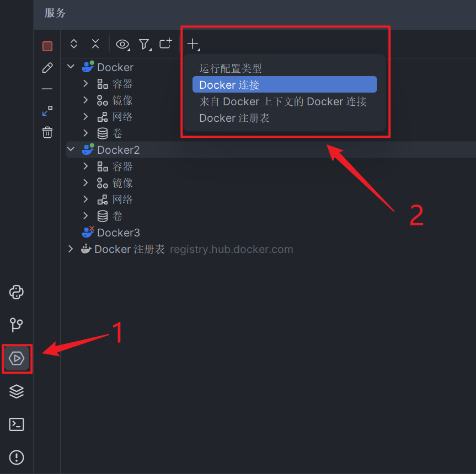Screen dimensions: 476x474
Task: Click 卷 label under Docker2
Action: tap(117, 216)
